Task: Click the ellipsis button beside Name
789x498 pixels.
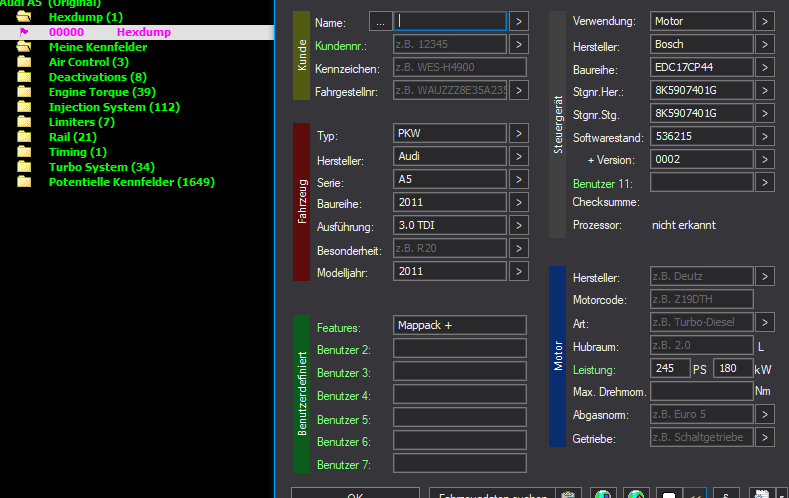Action: [380, 22]
